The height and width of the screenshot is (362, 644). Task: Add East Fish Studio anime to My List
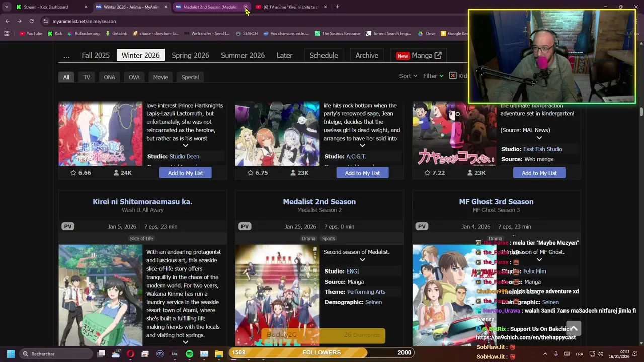tap(539, 173)
